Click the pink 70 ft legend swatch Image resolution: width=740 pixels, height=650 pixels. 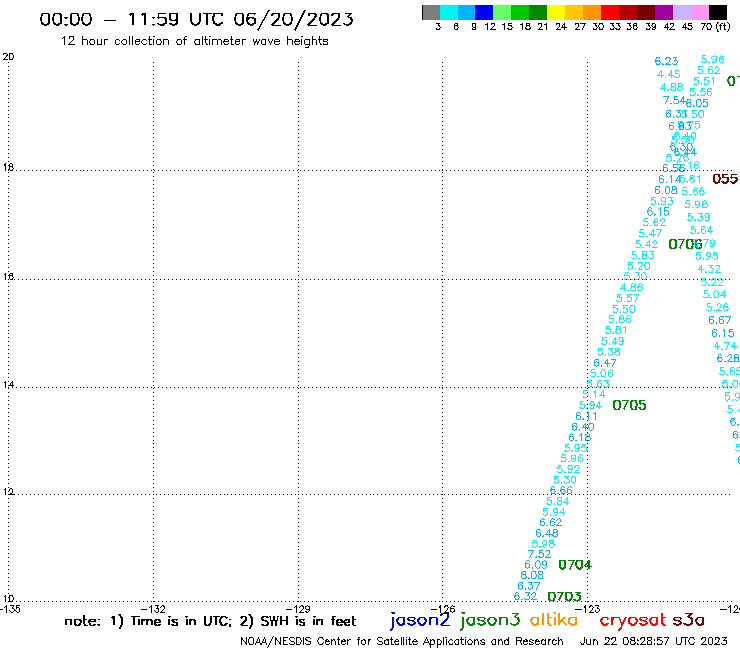pos(699,12)
